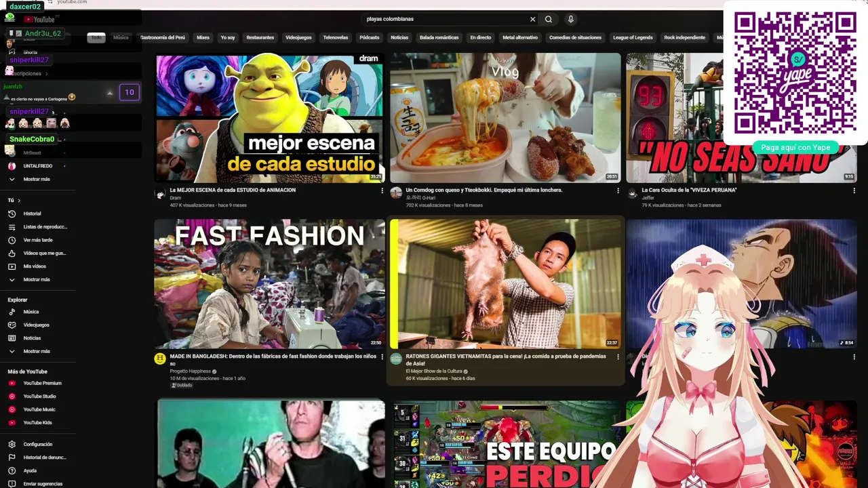868x488 pixels.
Task: Select the Pódcasts filter chip
Action: point(370,37)
